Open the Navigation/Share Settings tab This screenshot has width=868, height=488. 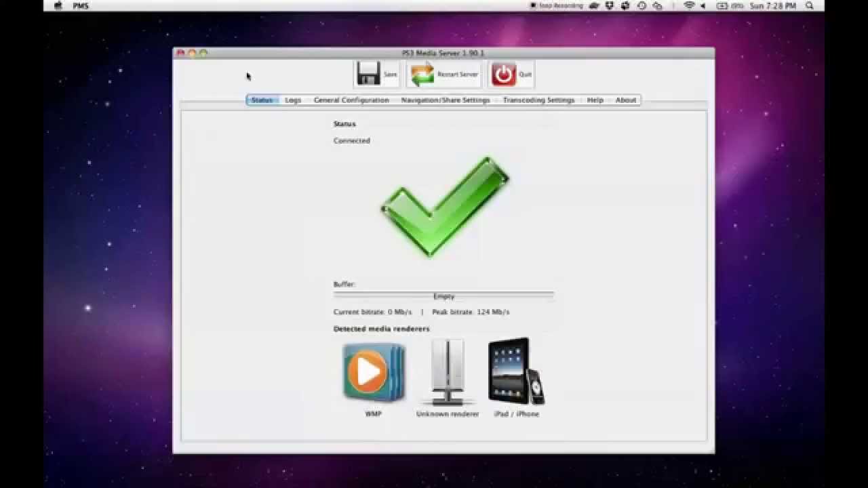click(x=446, y=100)
